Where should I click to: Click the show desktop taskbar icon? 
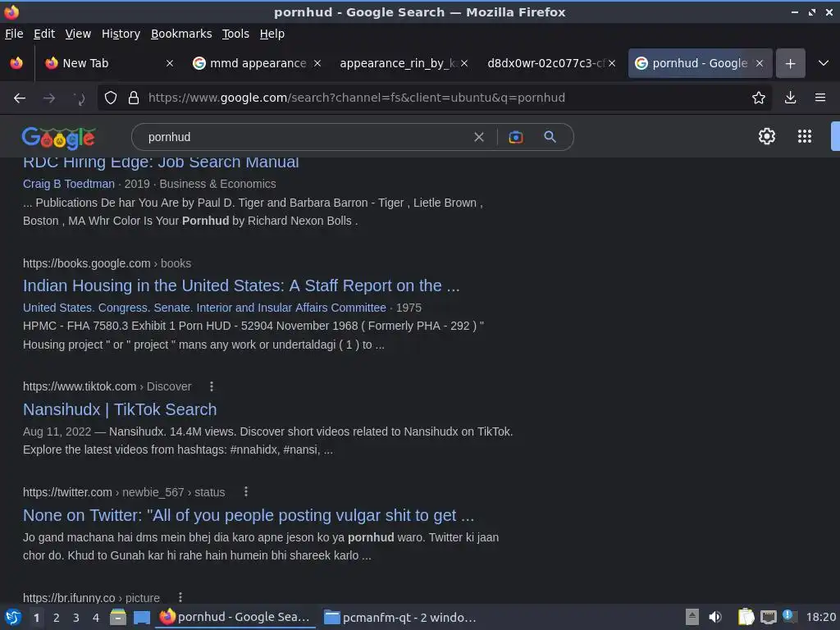pyautogui.click(x=142, y=618)
